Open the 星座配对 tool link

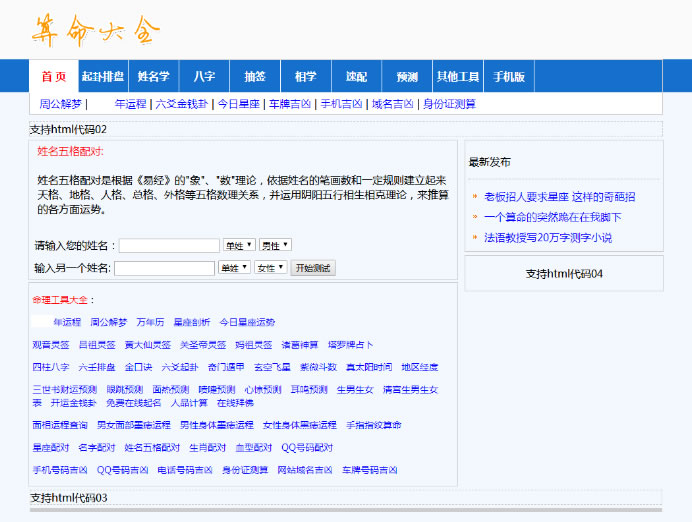tap(50, 447)
